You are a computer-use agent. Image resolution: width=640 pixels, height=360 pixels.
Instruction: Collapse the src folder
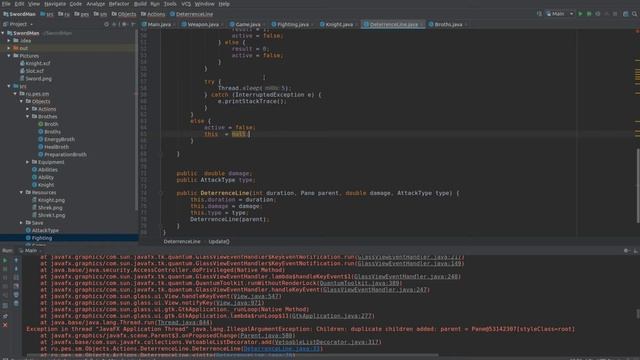[9, 86]
